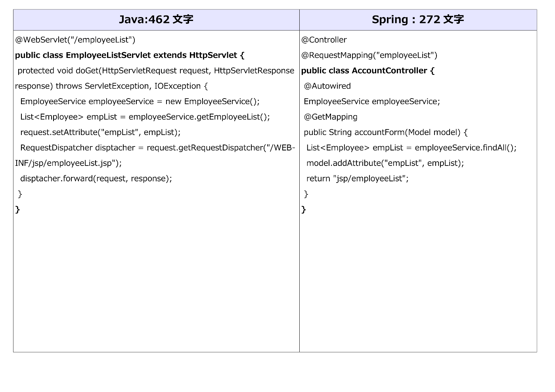Select the 'EmployeeService employeeService;' field line

point(372,102)
